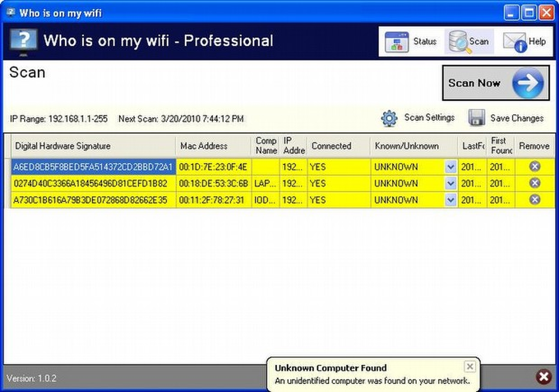Expand Known/Unknown dropdown for third device row
This screenshot has width=559, height=392.
click(450, 200)
